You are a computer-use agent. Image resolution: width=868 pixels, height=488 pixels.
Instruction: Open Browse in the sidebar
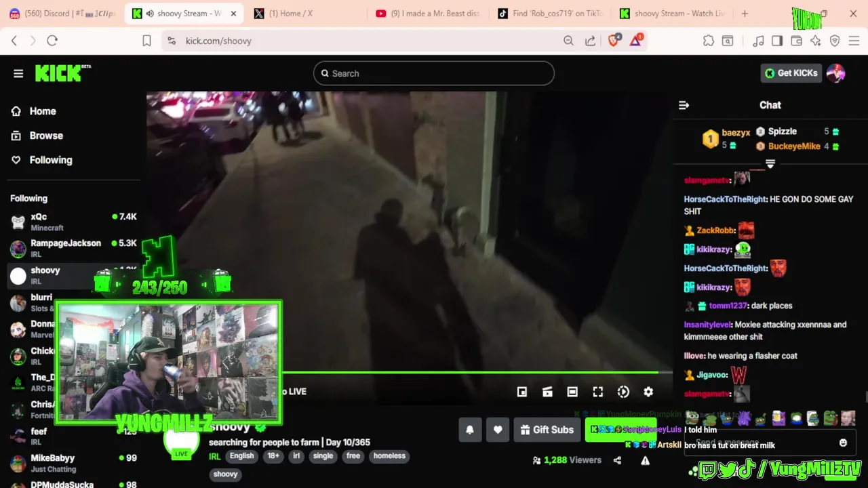click(45, 136)
